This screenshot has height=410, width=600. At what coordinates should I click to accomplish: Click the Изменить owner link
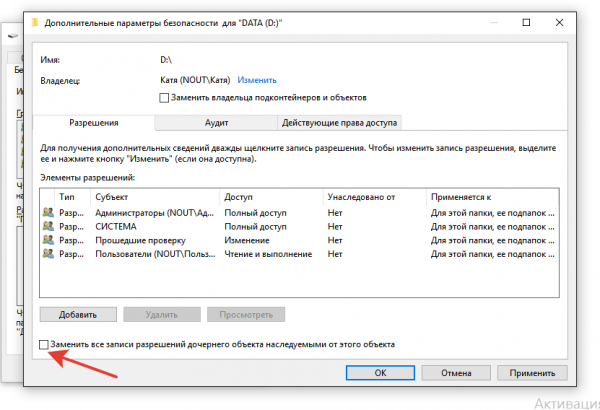tap(257, 80)
